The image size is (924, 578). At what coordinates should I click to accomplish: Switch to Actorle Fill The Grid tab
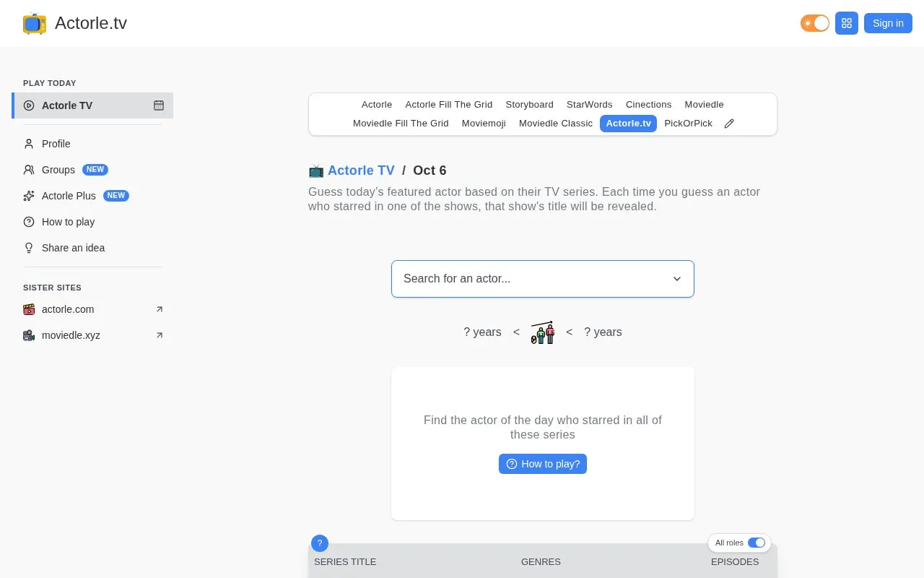449,105
